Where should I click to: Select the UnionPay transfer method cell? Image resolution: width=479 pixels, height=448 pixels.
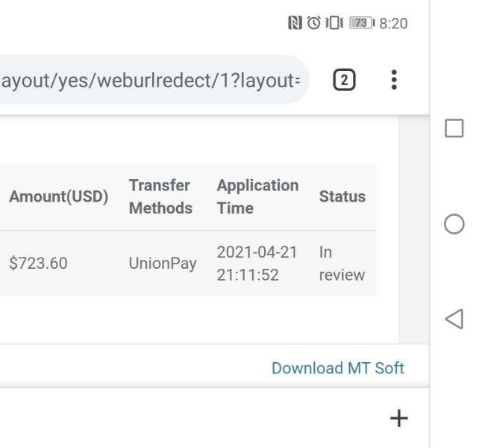(163, 264)
